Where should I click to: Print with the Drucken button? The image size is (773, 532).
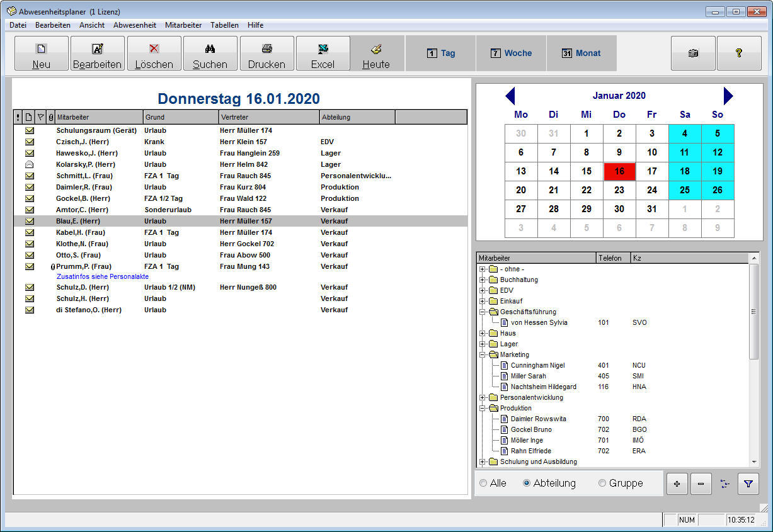pos(266,54)
